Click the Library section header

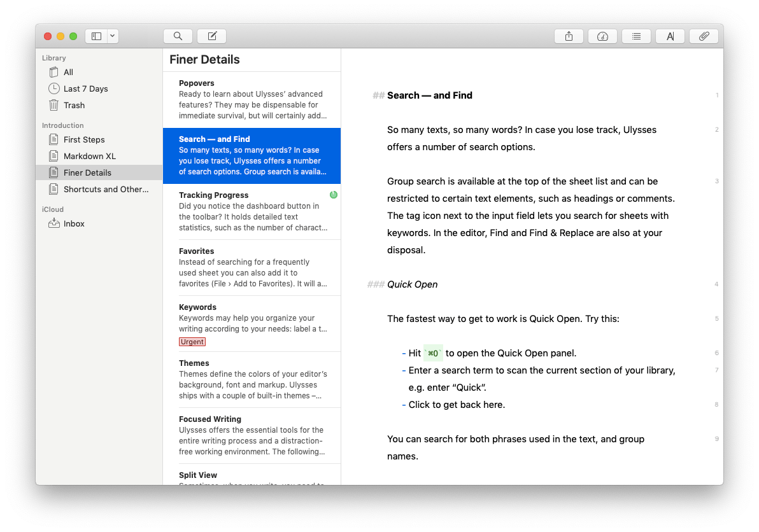coord(53,58)
